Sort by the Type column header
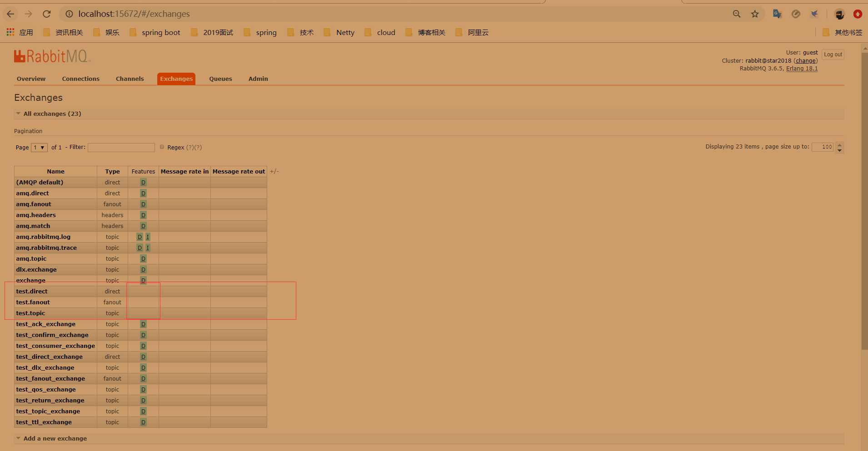This screenshot has height=451, width=868. click(112, 172)
